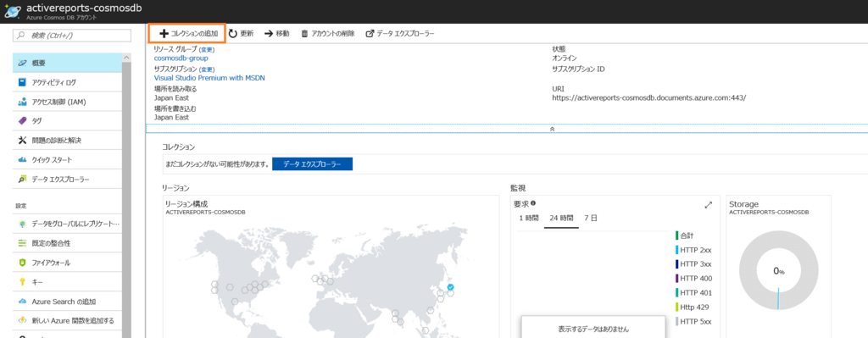Click the globe icon for データをグローバルにレプリケート
The width and height of the screenshot is (868, 338).
(22, 224)
